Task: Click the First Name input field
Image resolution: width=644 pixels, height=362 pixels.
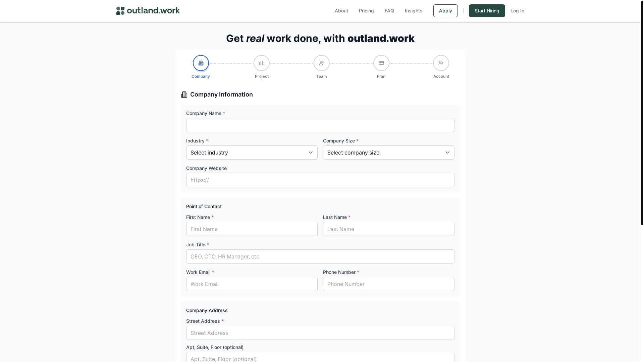Action: point(252,229)
